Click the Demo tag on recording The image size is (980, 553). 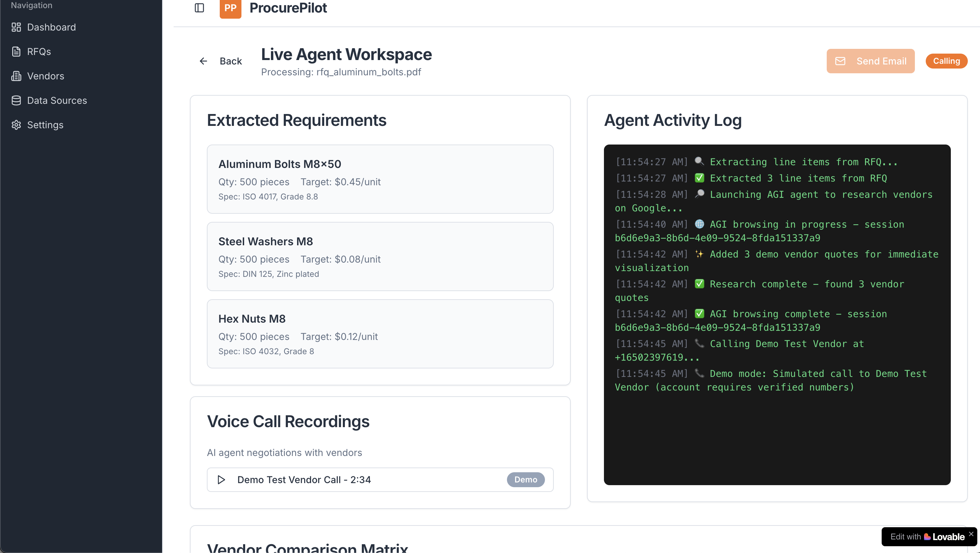525,479
